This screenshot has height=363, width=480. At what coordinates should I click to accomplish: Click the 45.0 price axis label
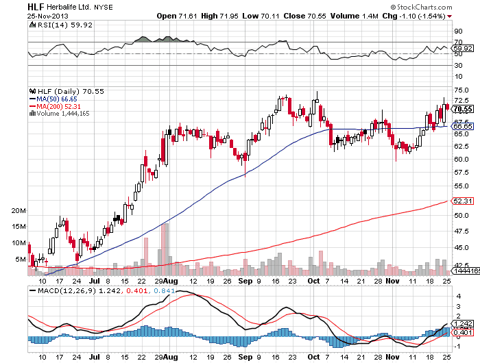[461, 248]
